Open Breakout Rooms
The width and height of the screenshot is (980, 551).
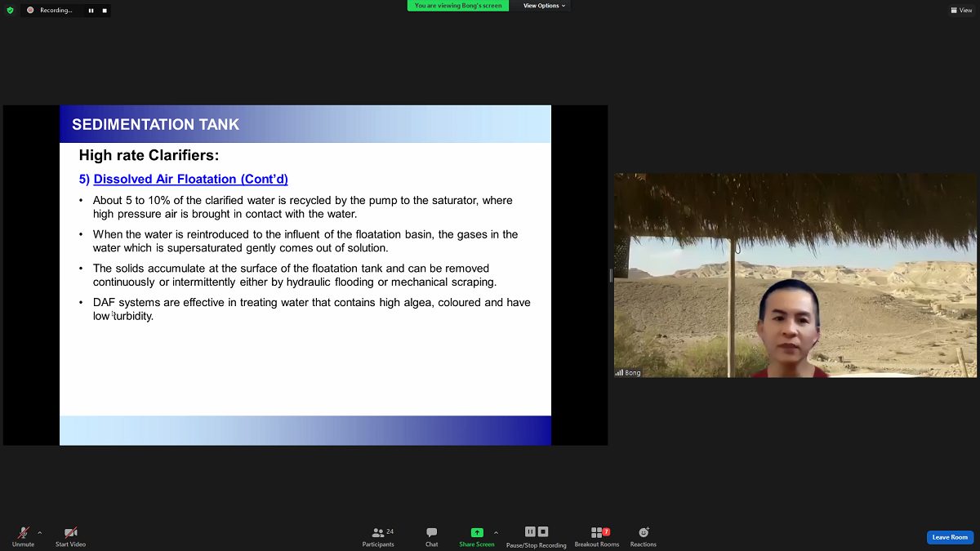tap(597, 536)
